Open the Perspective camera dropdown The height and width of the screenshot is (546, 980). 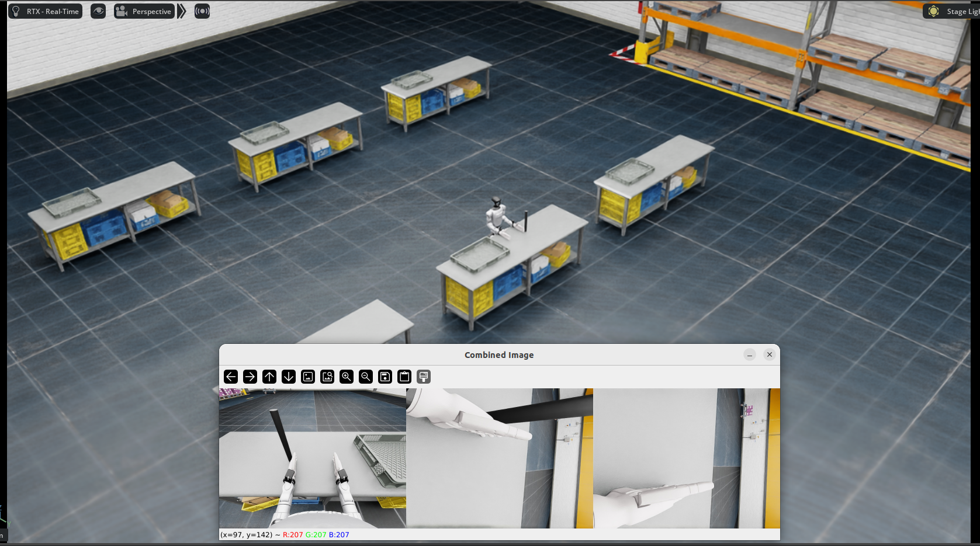pyautogui.click(x=144, y=11)
